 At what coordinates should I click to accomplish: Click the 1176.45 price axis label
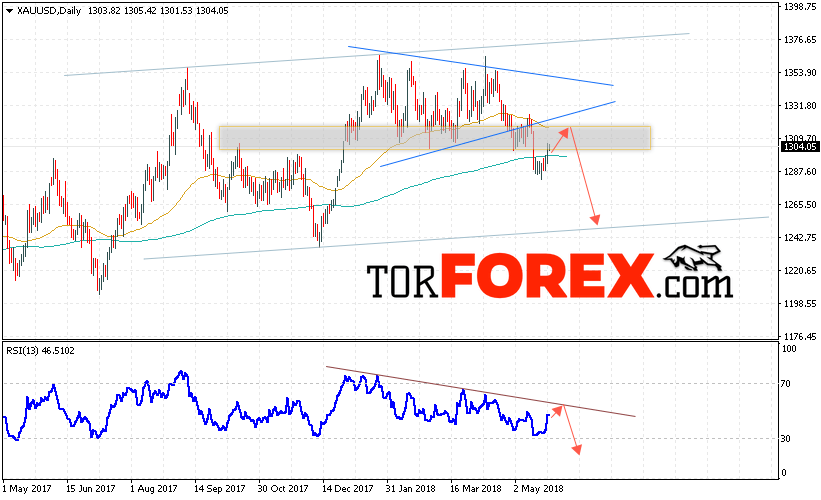(x=800, y=337)
